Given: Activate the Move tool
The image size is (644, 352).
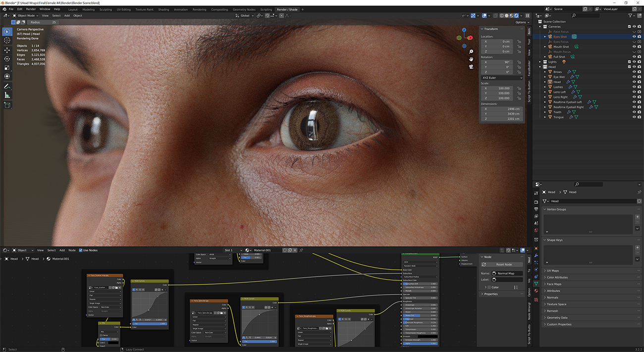Looking at the screenshot, I should point(7,50).
